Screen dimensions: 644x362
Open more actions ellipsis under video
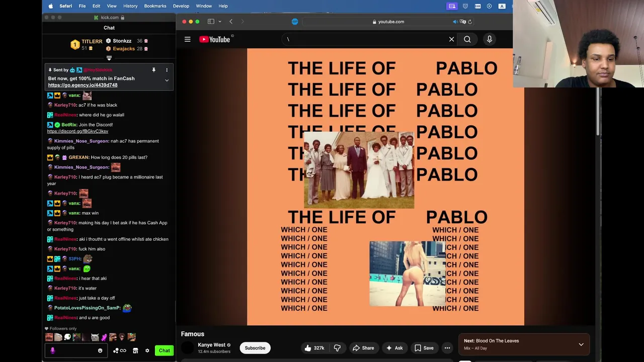[447, 348]
